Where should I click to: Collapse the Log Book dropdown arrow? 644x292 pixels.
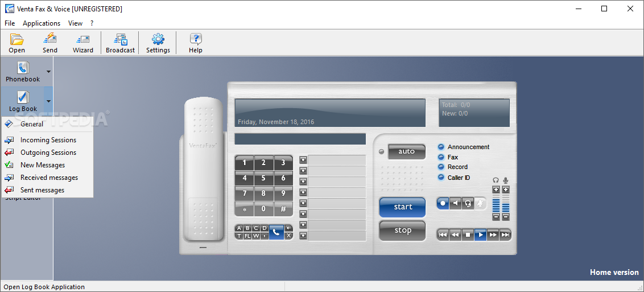tap(48, 101)
